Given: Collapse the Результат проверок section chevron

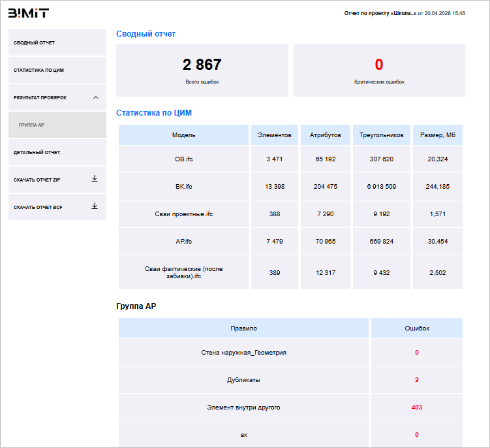Looking at the screenshot, I should (x=95, y=97).
